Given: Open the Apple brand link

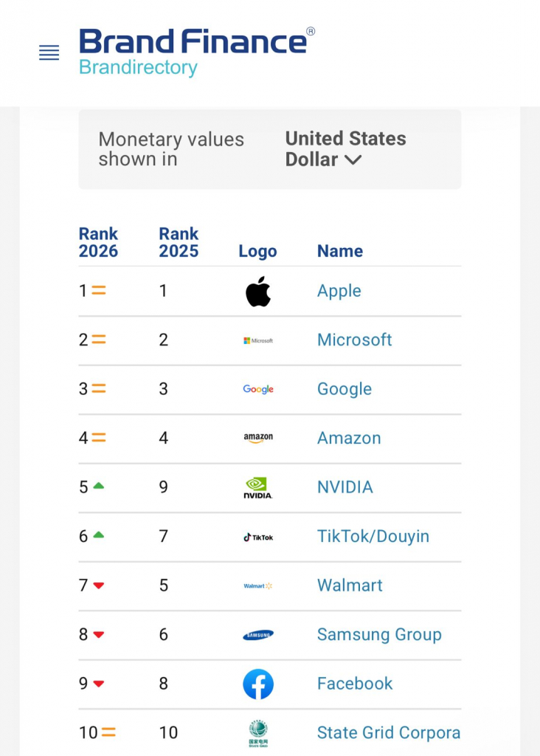Looking at the screenshot, I should click(x=339, y=291).
